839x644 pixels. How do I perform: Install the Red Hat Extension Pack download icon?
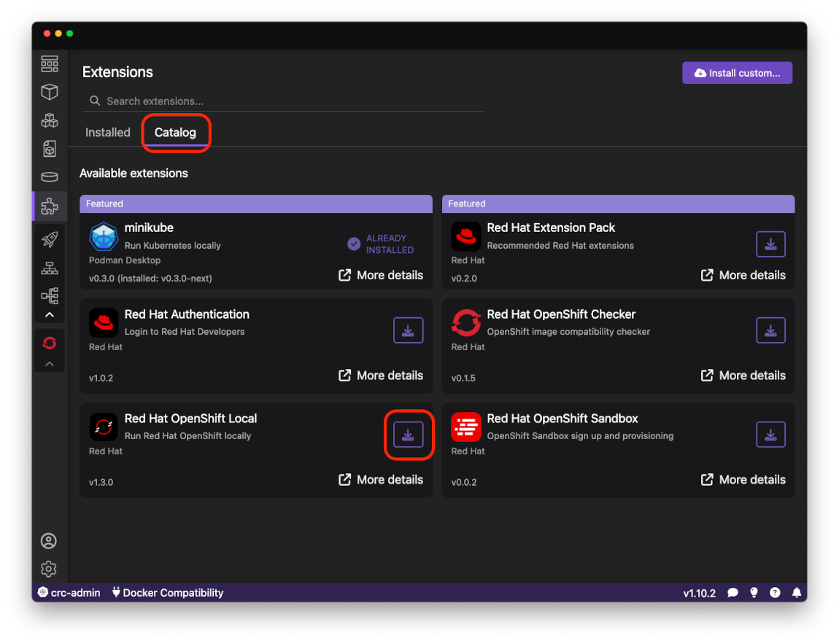tap(770, 244)
